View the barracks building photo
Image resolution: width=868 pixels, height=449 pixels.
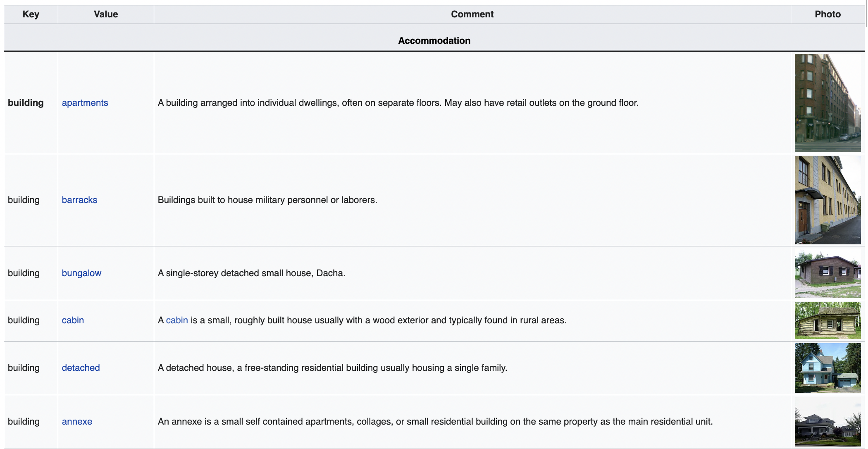[827, 200]
